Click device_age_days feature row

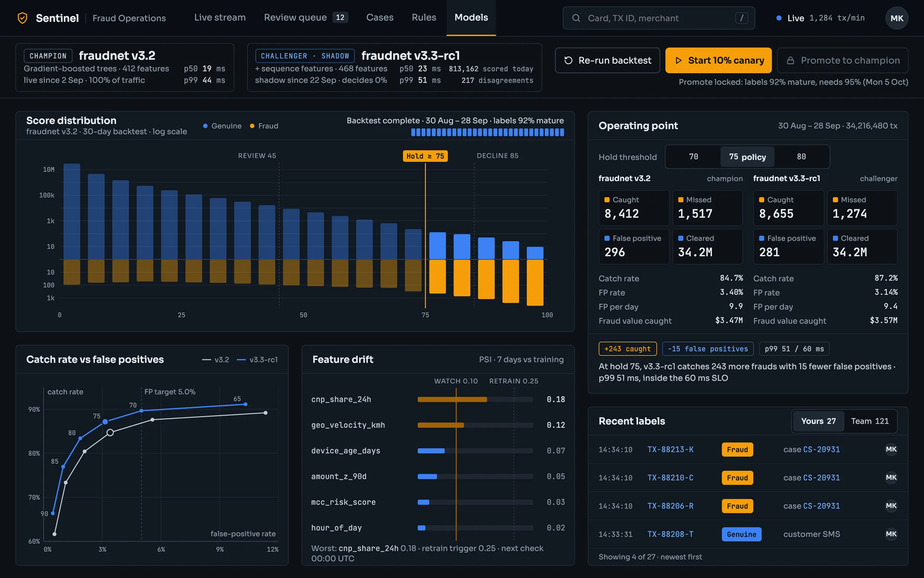[438, 451]
